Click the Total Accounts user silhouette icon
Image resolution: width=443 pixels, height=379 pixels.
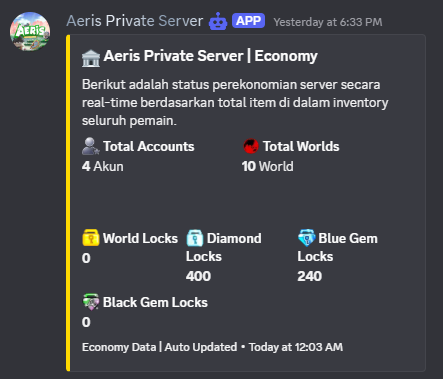[90, 146]
